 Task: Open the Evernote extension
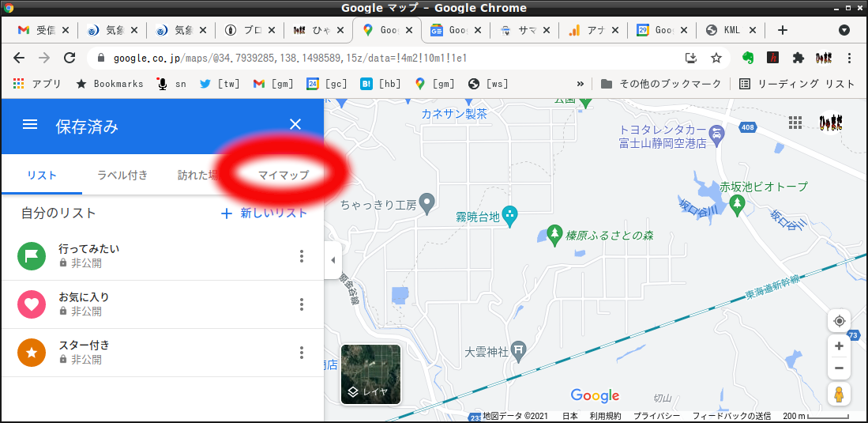(747, 58)
